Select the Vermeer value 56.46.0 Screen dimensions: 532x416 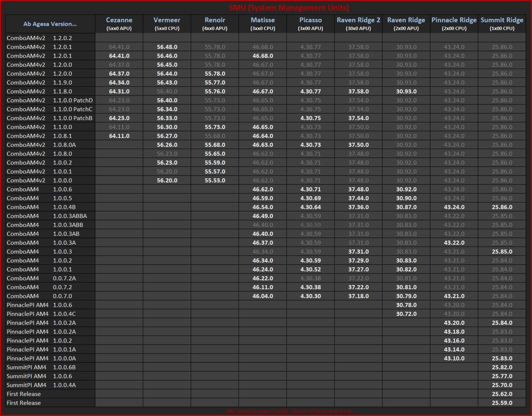click(x=167, y=56)
